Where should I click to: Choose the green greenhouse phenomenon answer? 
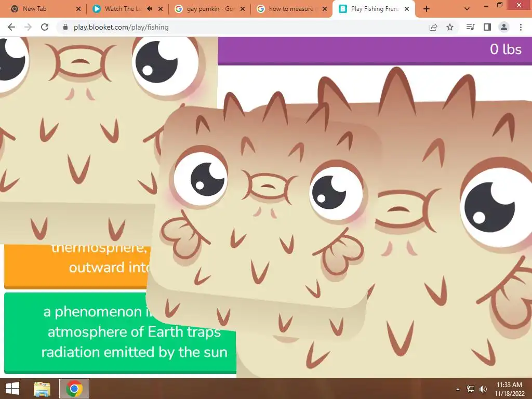point(120,333)
